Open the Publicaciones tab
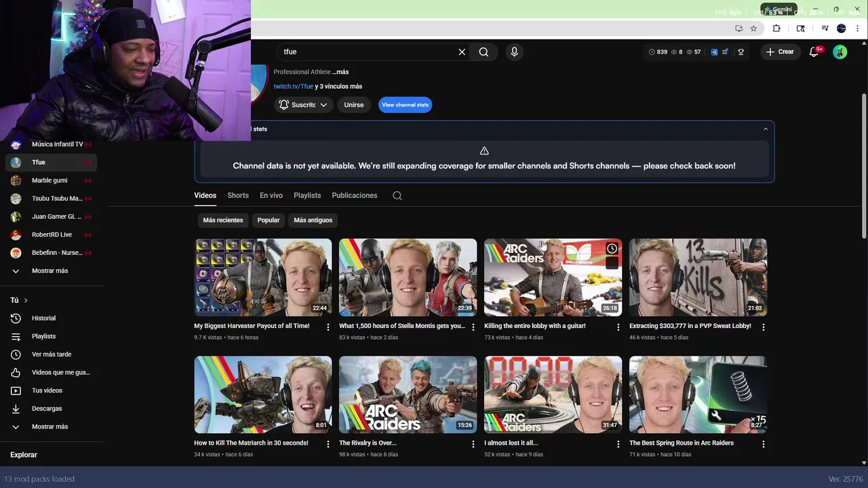The height and width of the screenshot is (488, 868). coord(355,195)
